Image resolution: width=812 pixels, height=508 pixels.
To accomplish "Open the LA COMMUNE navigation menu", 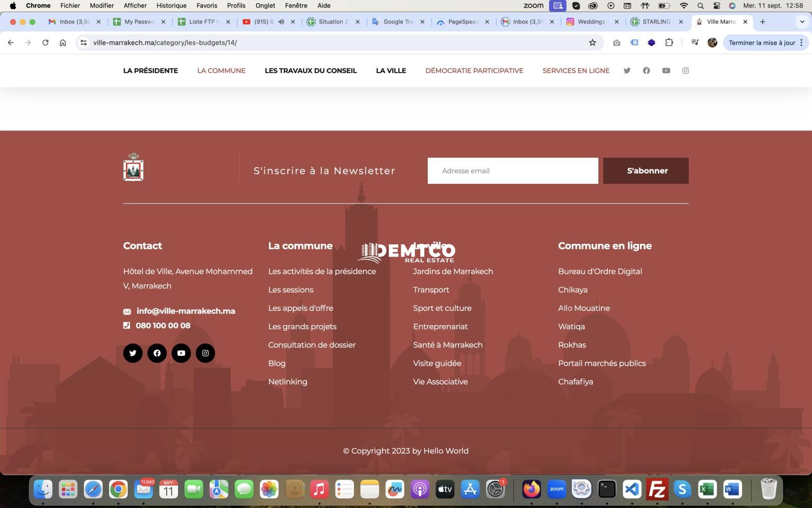I will click(x=221, y=71).
